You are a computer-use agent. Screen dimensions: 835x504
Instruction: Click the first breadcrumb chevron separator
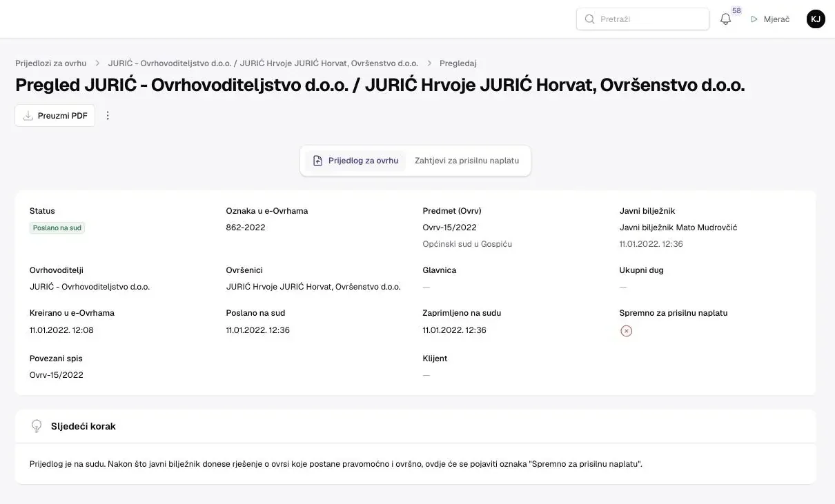point(97,63)
